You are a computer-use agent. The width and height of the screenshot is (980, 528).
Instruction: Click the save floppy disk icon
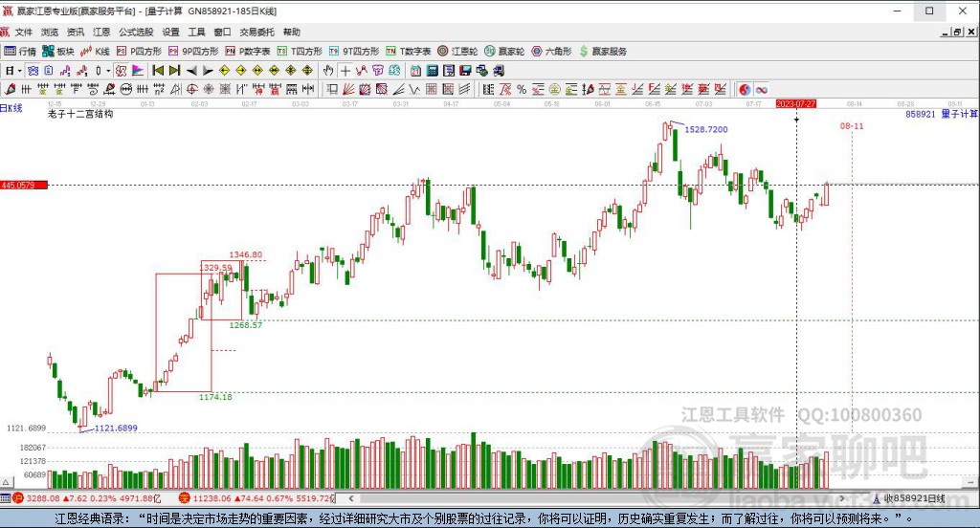(x=465, y=71)
